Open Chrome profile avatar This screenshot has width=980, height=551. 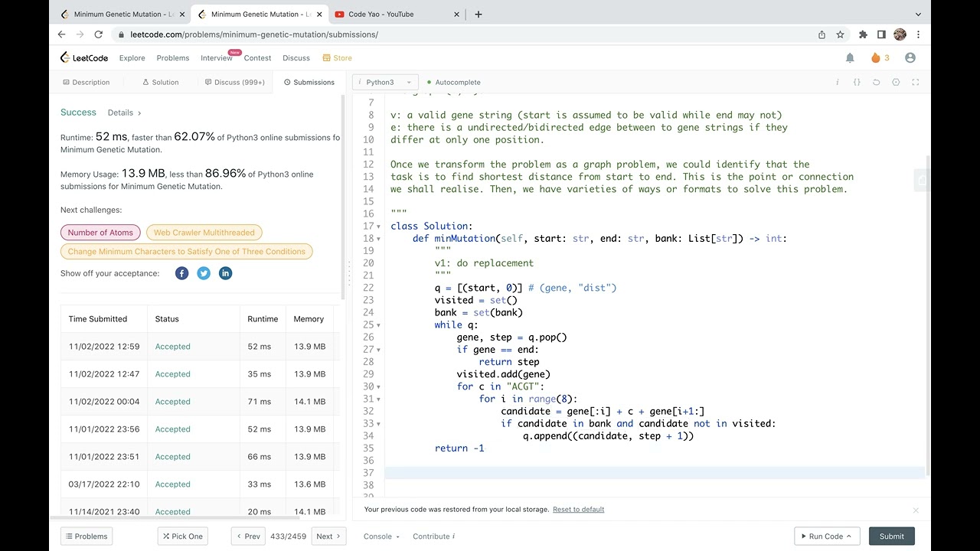point(900,34)
